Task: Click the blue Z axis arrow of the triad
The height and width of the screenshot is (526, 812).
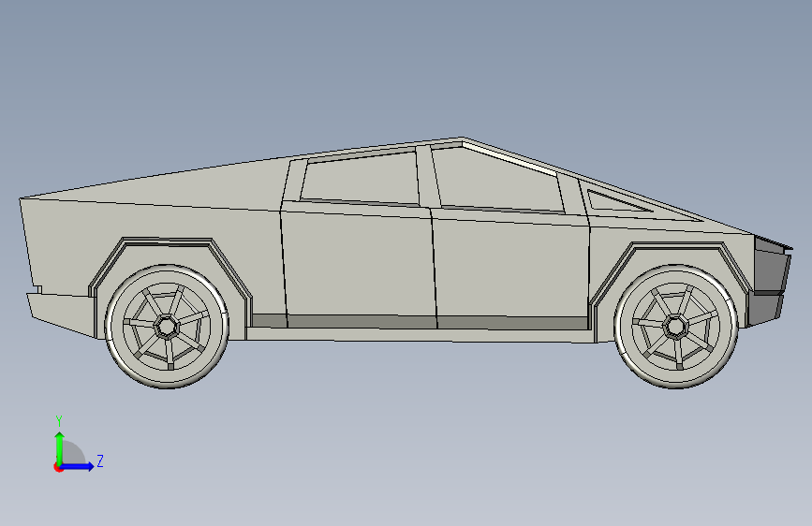Action: coord(78,466)
